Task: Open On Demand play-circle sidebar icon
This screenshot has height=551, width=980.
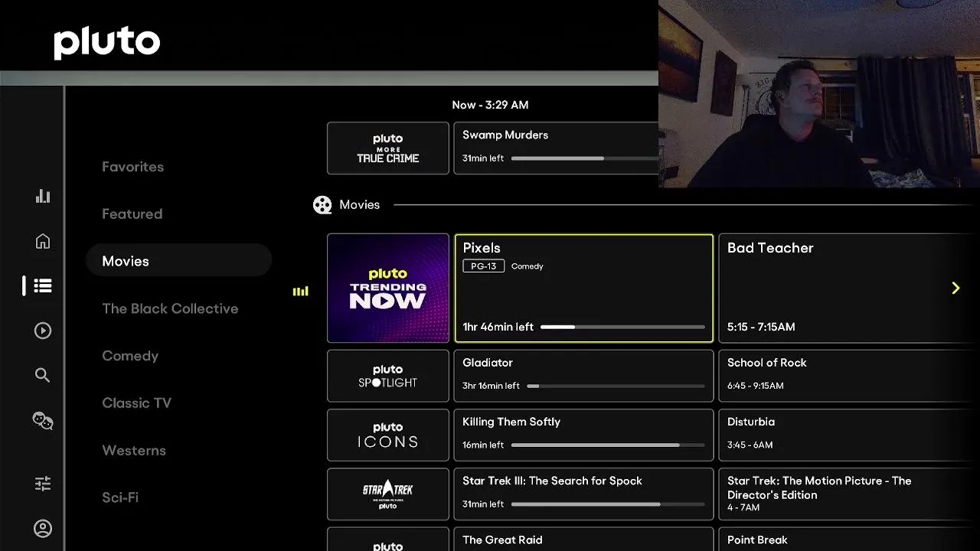Action: click(43, 331)
